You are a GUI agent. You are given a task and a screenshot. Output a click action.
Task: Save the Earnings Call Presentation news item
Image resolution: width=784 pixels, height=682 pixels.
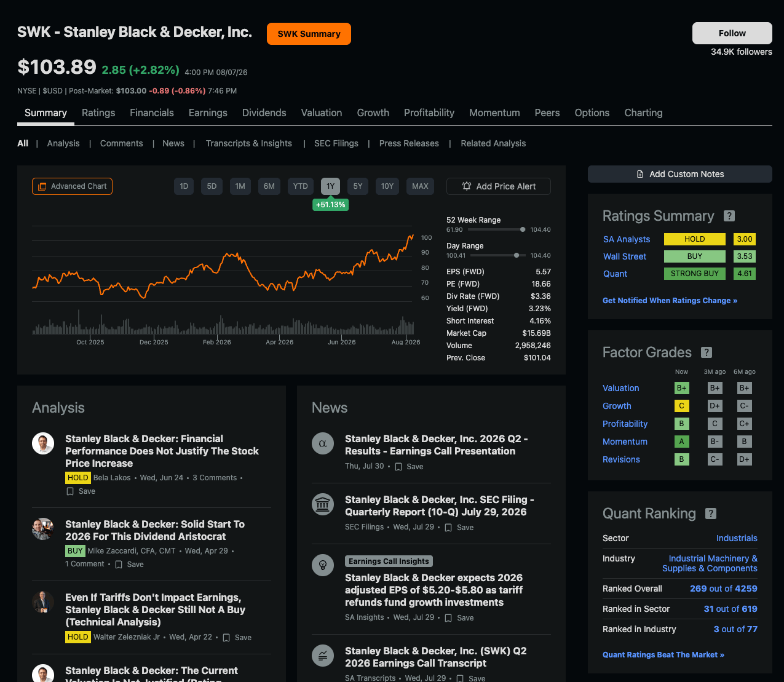[409, 467]
